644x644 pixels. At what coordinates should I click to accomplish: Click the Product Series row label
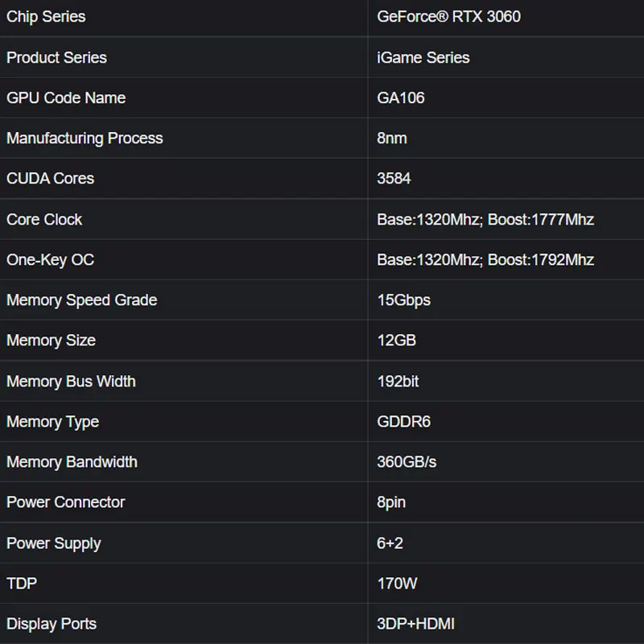tap(56, 57)
